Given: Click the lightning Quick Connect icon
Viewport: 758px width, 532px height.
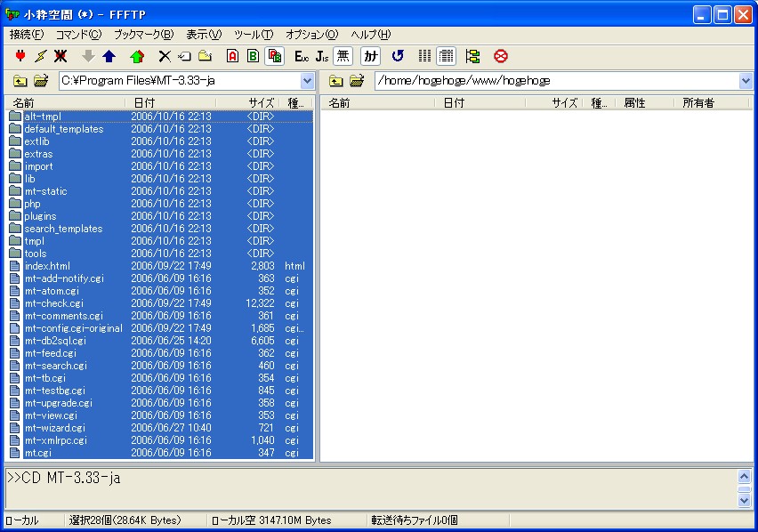Looking at the screenshot, I should click(x=41, y=56).
